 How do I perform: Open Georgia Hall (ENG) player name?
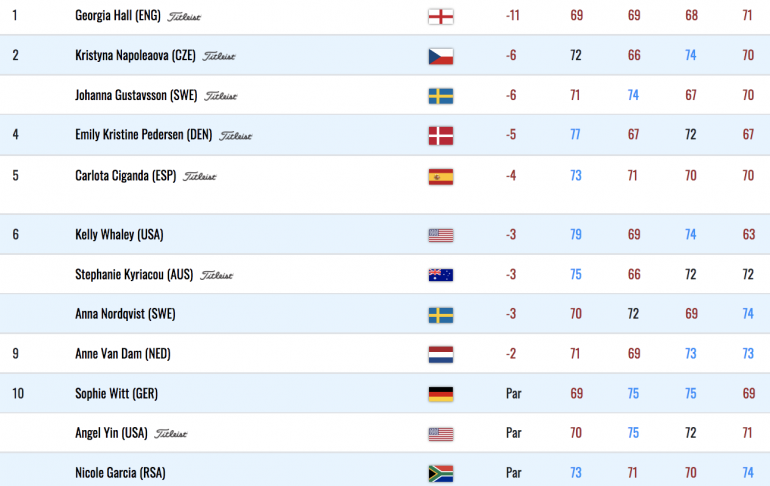click(118, 16)
